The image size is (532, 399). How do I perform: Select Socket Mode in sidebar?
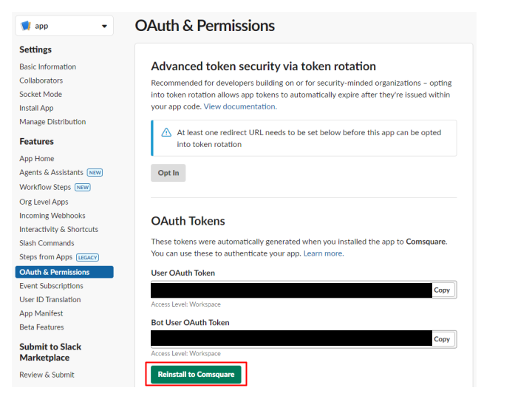click(x=41, y=95)
